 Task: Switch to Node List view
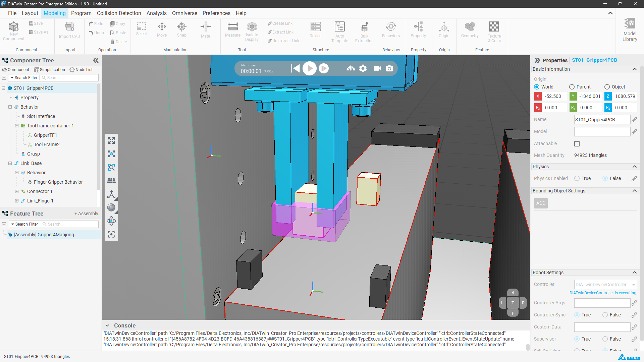tap(81, 70)
